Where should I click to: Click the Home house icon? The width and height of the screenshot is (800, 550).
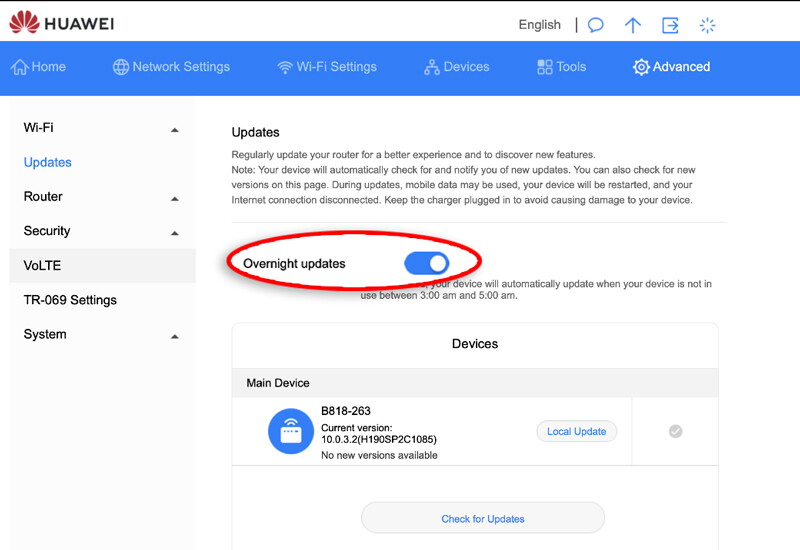(x=19, y=67)
